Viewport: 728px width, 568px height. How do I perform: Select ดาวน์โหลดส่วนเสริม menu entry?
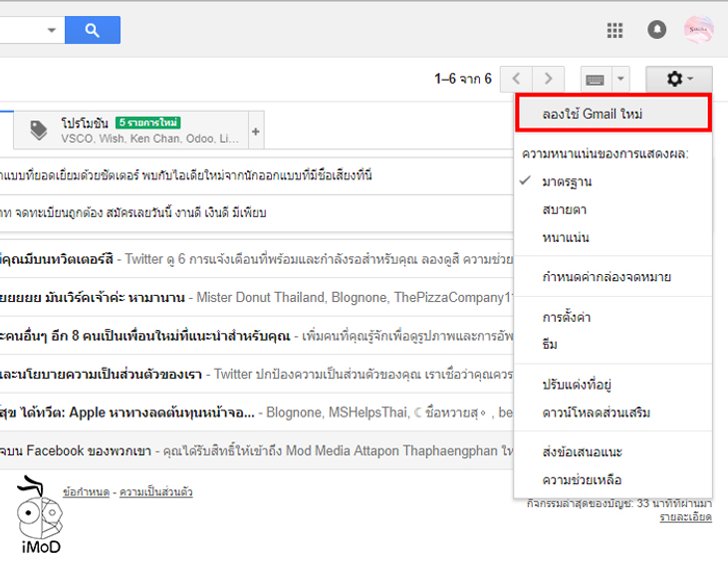pos(613,412)
